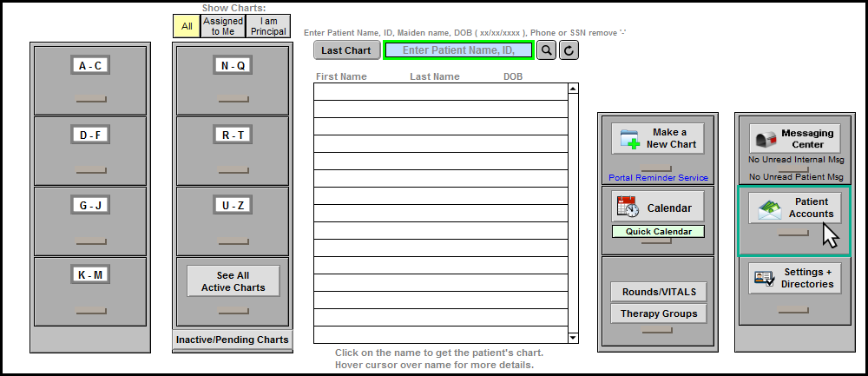Click the refresh icon beside search

click(x=569, y=50)
